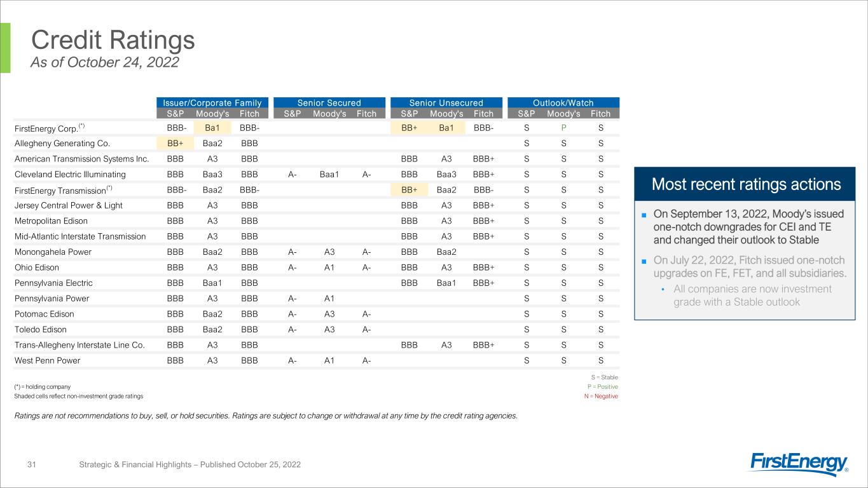Select the "Pennsylvania Electric" row label
The height and width of the screenshot is (488, 868).
[53, 283]
